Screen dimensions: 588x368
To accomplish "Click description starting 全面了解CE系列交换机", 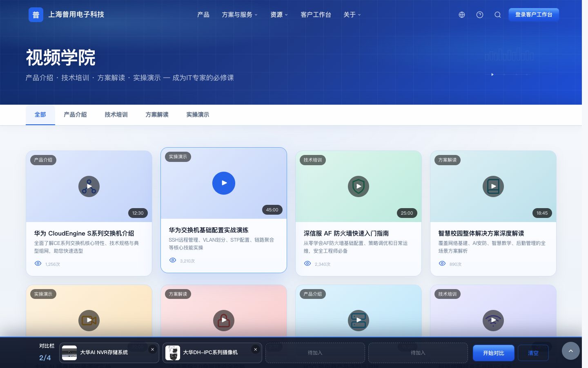I will 87,247.
